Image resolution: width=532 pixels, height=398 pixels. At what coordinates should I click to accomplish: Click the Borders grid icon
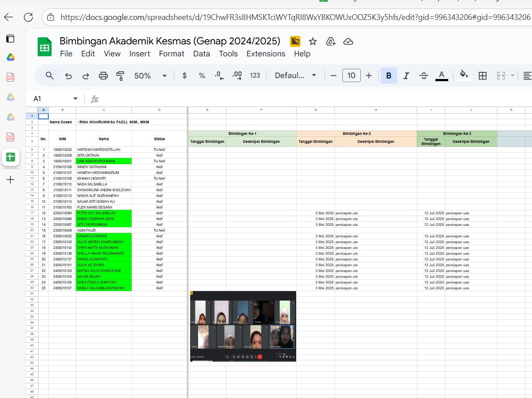coord(483,76)
